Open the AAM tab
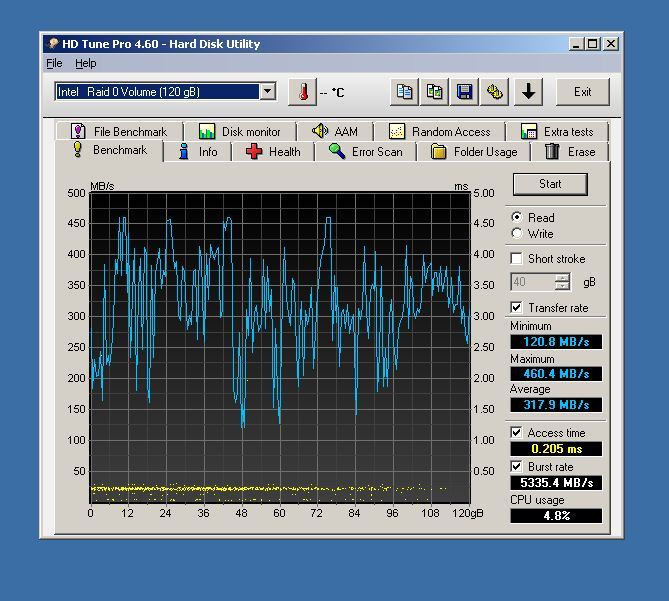The image size is (669, 601). (335, 131)
